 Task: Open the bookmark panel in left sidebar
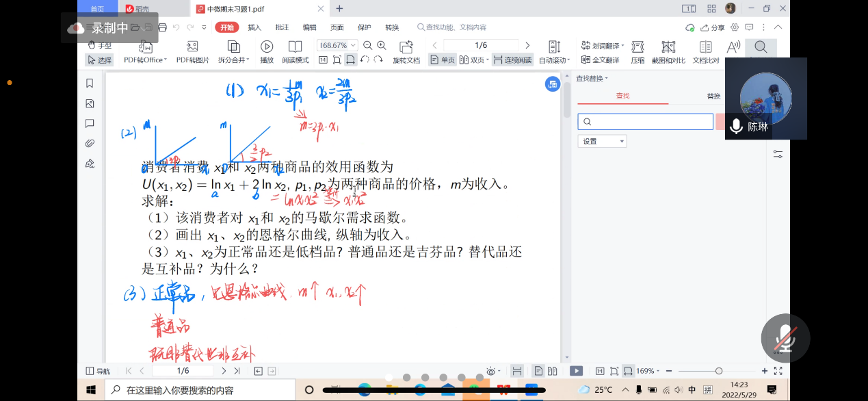[x=90, y=83]
